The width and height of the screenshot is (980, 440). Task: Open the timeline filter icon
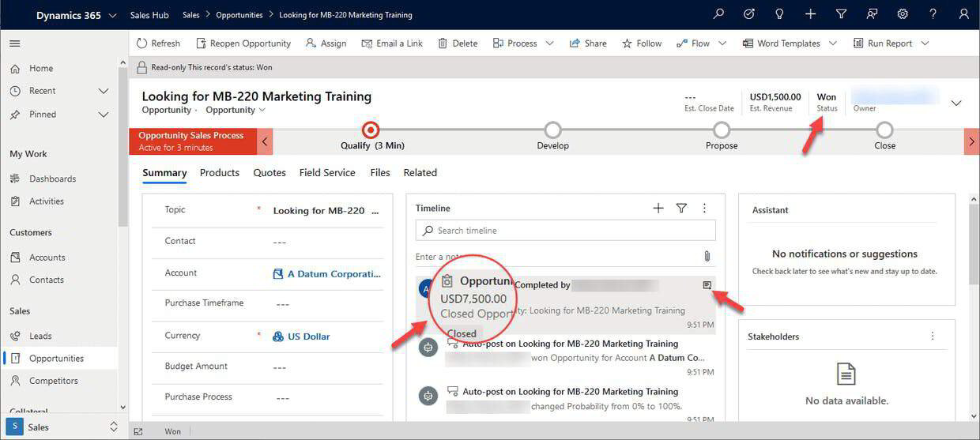[681, 208]
